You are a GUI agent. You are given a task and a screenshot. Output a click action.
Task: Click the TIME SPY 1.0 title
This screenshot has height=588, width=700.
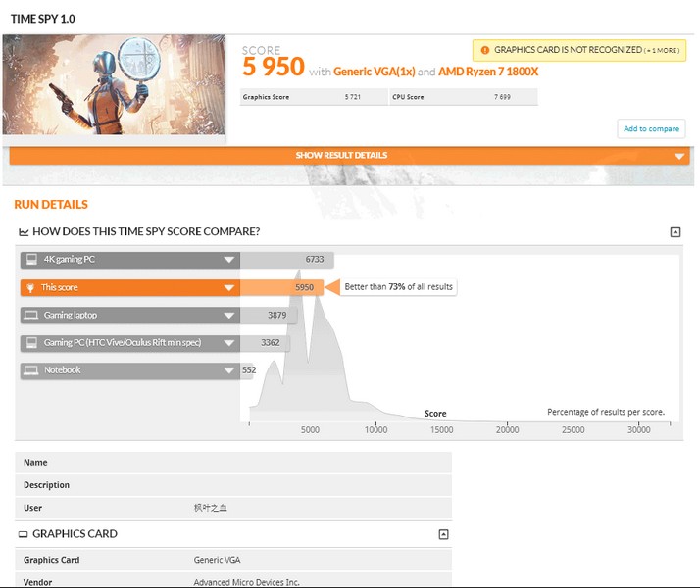pyautogui.click(x=43, y=19)
